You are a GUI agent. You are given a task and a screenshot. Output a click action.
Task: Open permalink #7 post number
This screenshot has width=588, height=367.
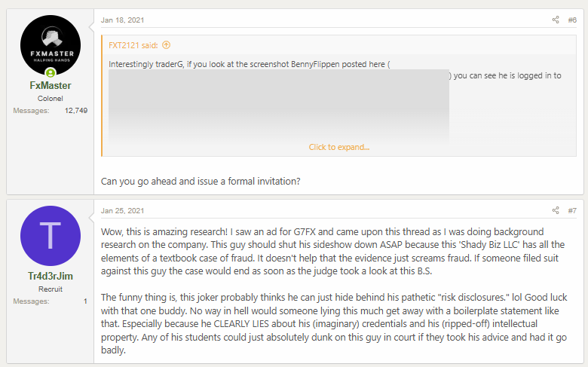click(572, 210)
